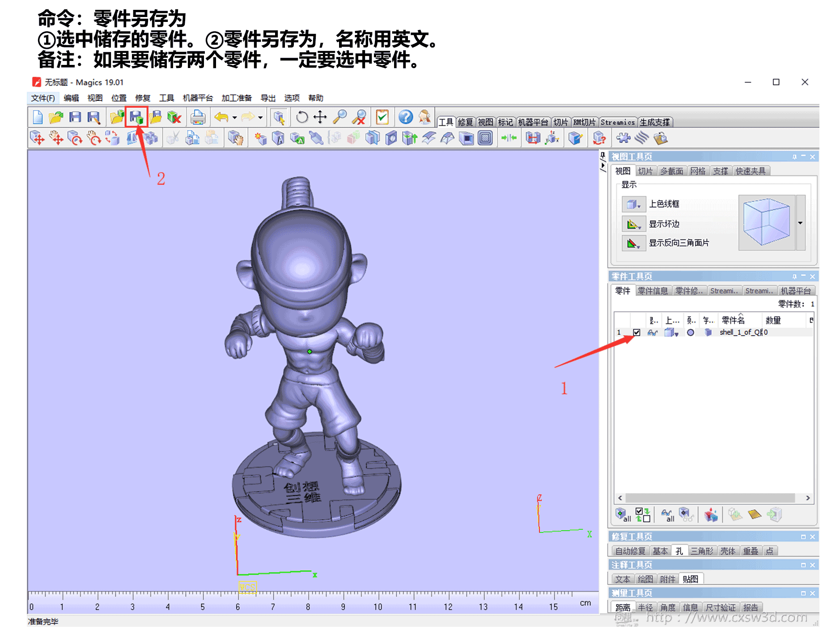840x634 pixels.
Task: Click the Invert selection checkbox-arrows icon
Action: 643,515
